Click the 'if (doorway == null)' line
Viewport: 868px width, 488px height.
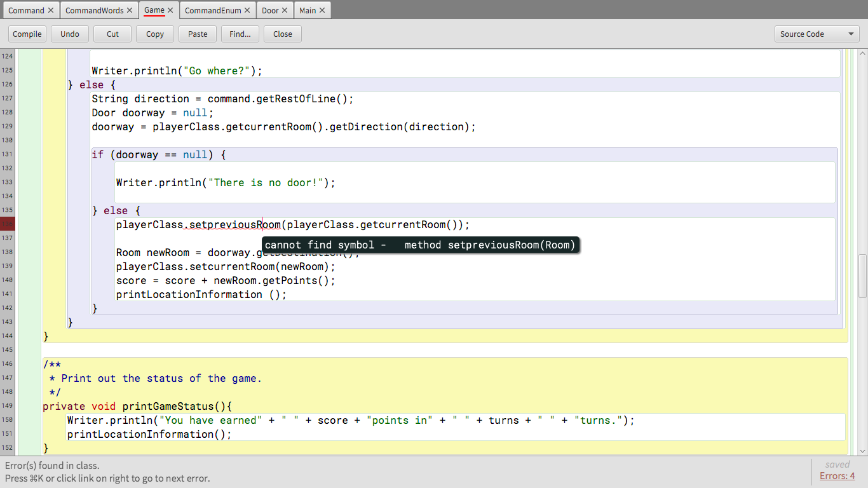pyautogui.click(x=159, y=154)
